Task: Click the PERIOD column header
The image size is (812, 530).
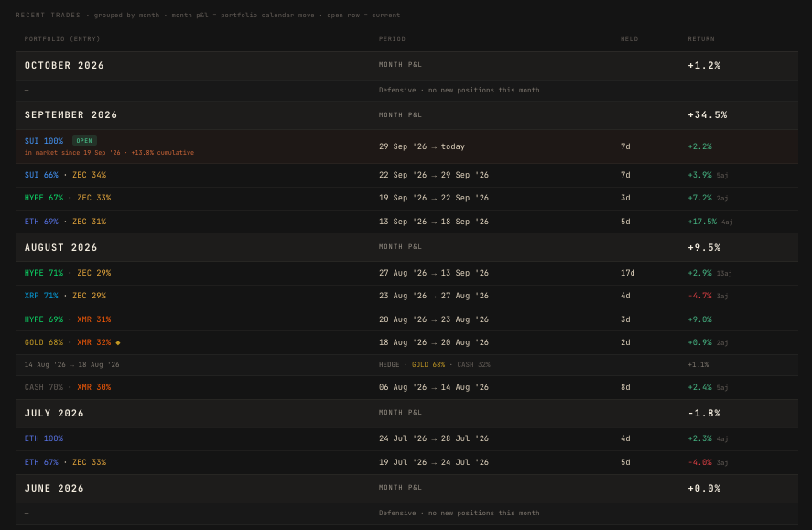Action: coord(392,38)
